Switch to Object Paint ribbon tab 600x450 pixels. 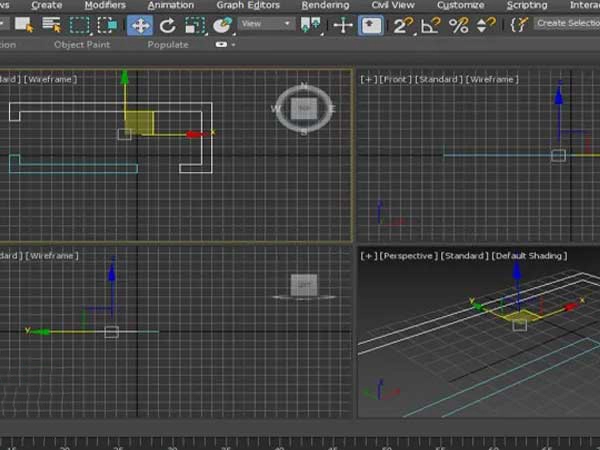coord(82,45)
